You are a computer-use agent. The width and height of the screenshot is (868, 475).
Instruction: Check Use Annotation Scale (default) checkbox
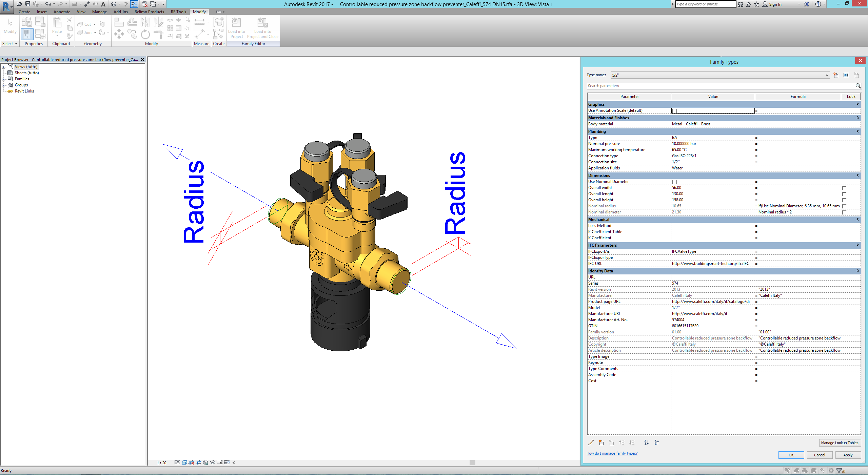point(674,111)
